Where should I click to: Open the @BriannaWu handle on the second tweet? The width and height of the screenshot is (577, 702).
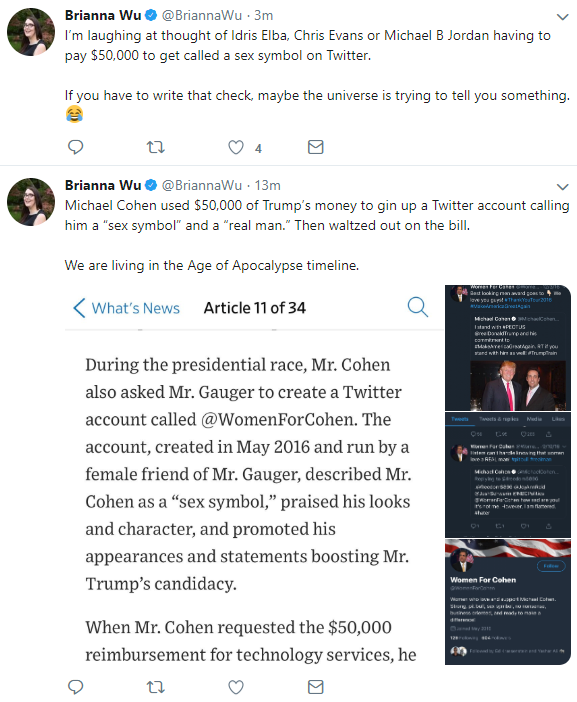pos(201,185)
